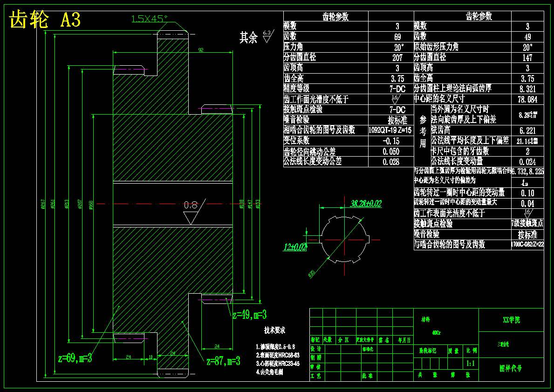
Task: Select the '1.5X45°' chamfer annotation
Action: [150, 19]
